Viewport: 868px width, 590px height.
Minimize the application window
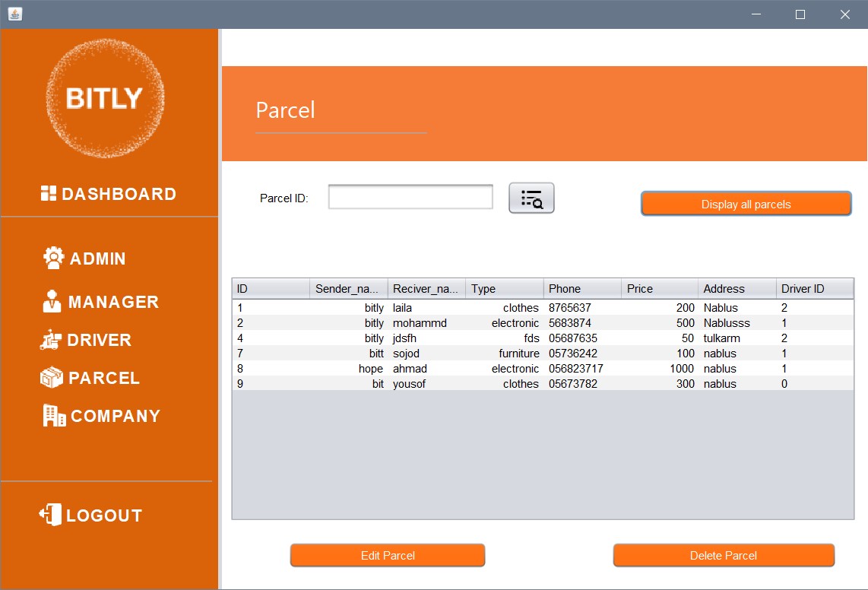point(756,14)
